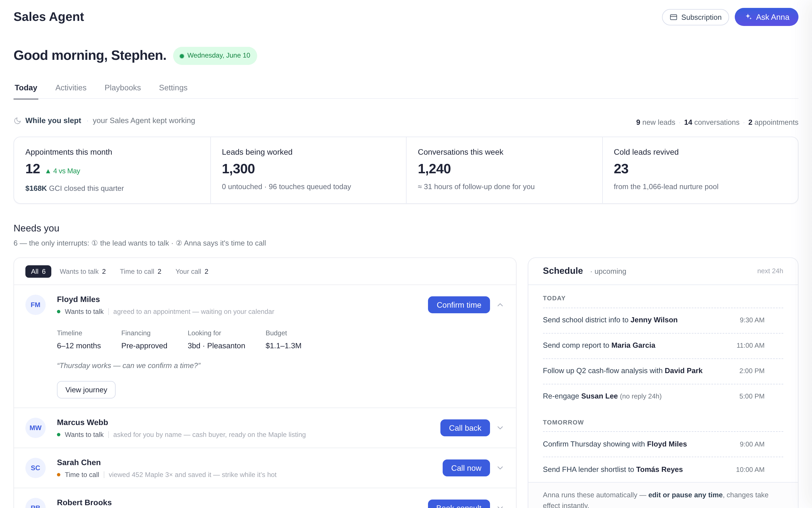Click Confirm time for Floyd Miles

(x=459, y=305)
